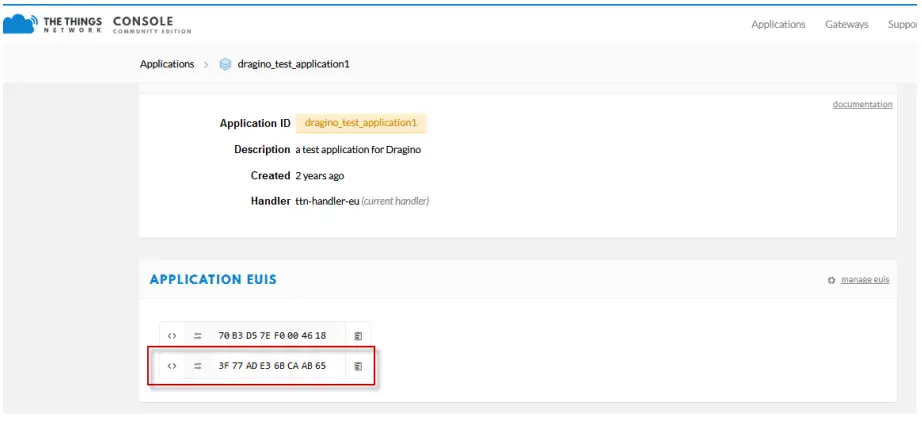Open the Support top navigation link
Viewport: 922px width, 423px height.
click(904, 25)
